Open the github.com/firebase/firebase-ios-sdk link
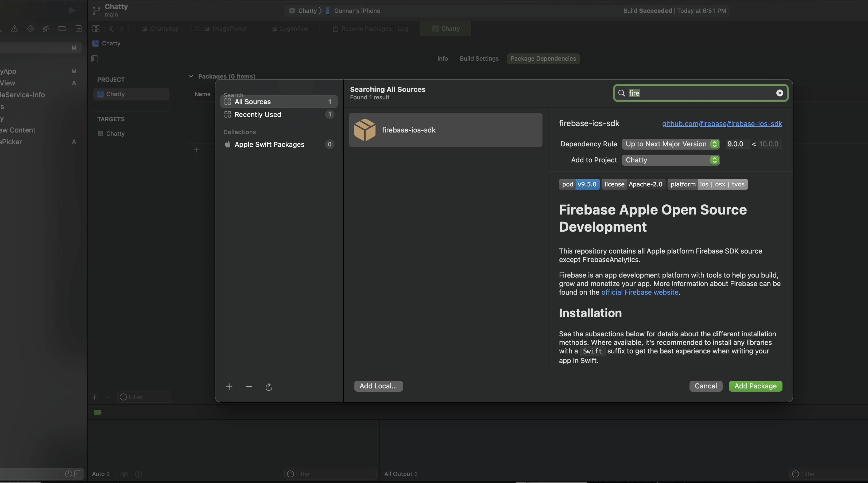The height and width of the screenshot is (483, 868). coord(722,124)
